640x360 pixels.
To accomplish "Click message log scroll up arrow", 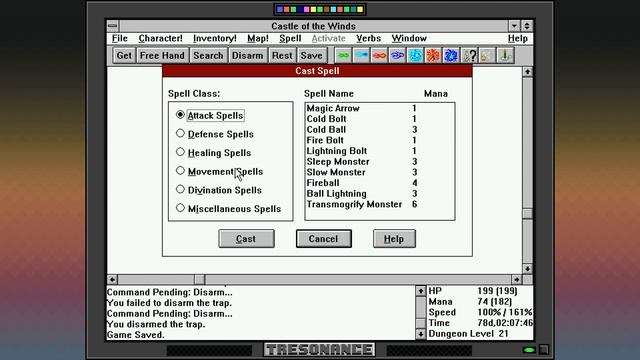I will coord(420,291).
